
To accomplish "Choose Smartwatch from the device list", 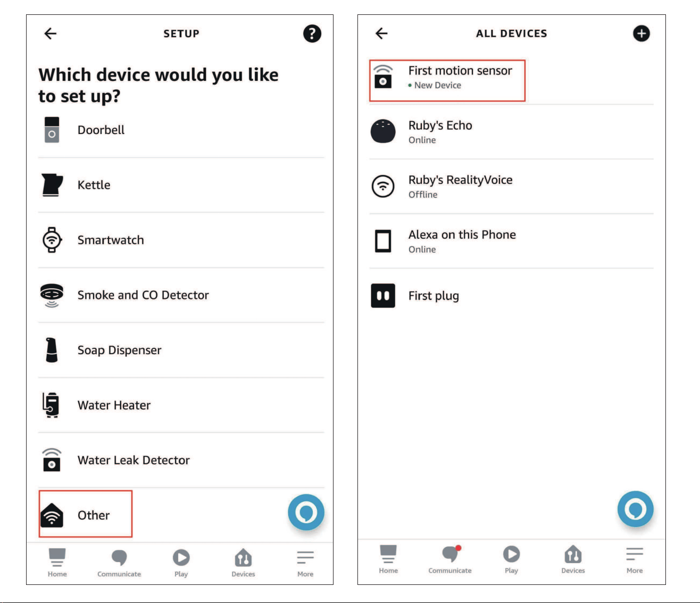I will pos(181,240).
